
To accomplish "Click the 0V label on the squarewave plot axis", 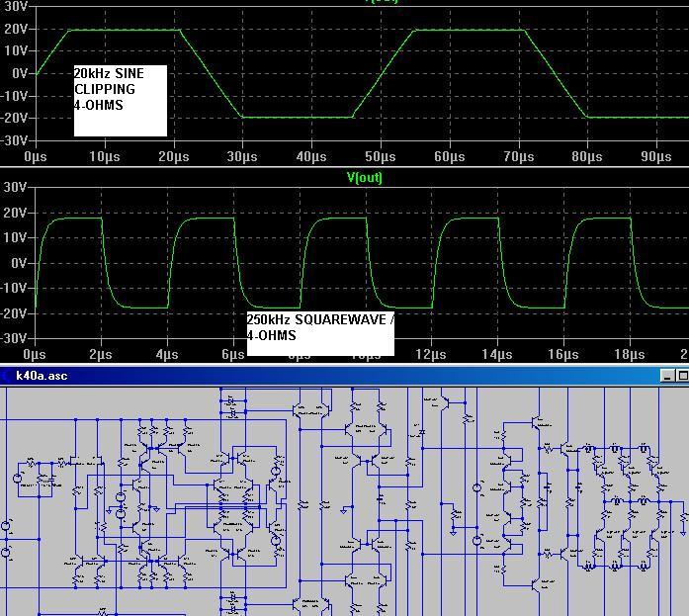I will pyautogui.click(x=20, y=264).
